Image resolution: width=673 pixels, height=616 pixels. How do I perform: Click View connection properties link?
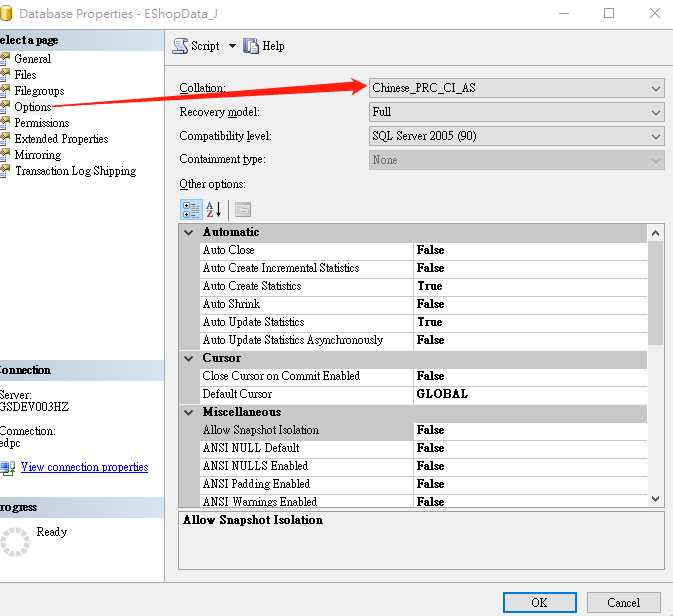click(85, 467)
